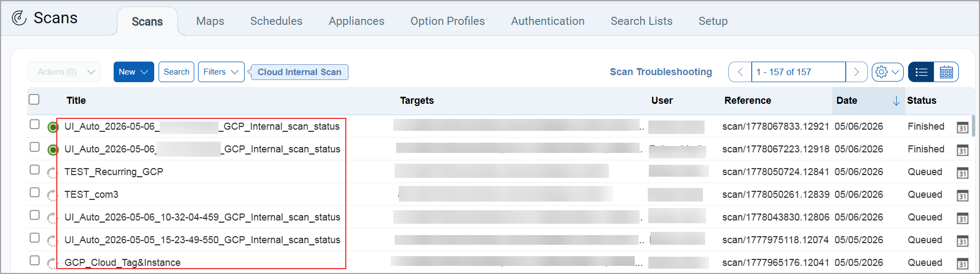
Task: Go to previous results page
Action: pyautogui.click(x=740, y=72)
